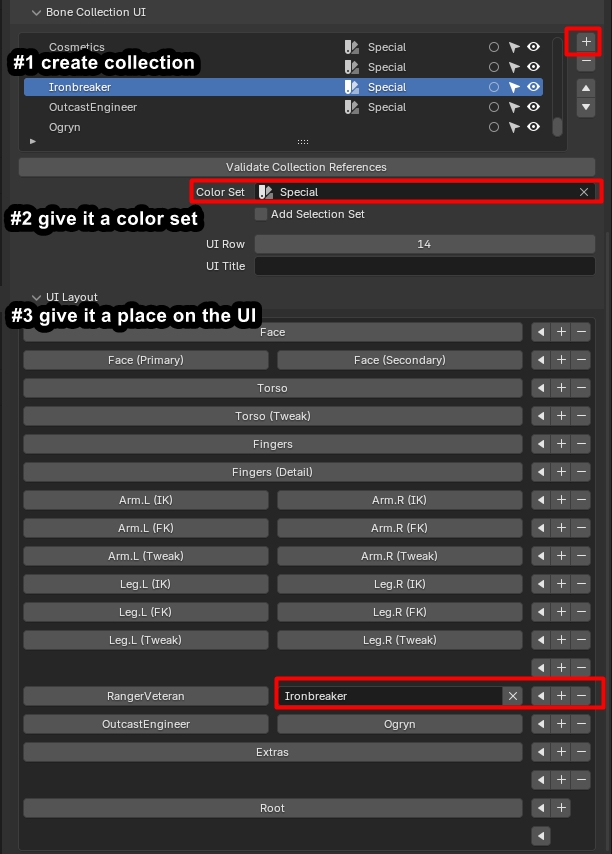Click select arrow on Arm.L (FK) row
The height and width of the screenshot is (854, 612).
click(541, 528)
